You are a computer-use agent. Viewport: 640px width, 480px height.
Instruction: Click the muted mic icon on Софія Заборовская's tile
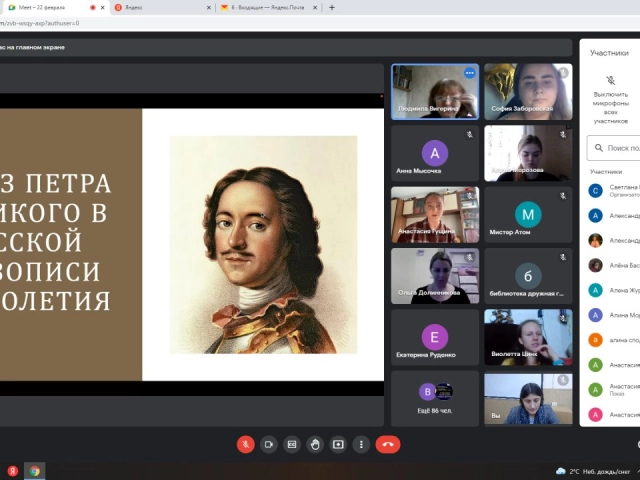[563, 73]
